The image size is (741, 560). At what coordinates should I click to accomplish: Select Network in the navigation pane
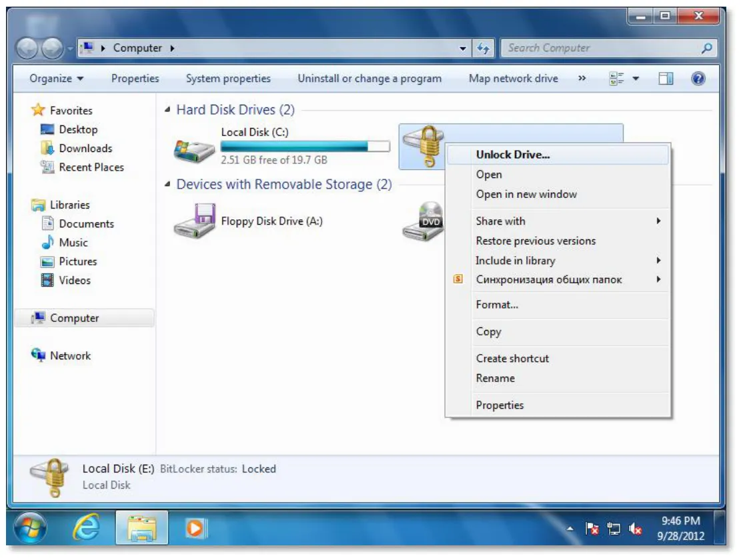pyautogui.click(x=71, y=356)
